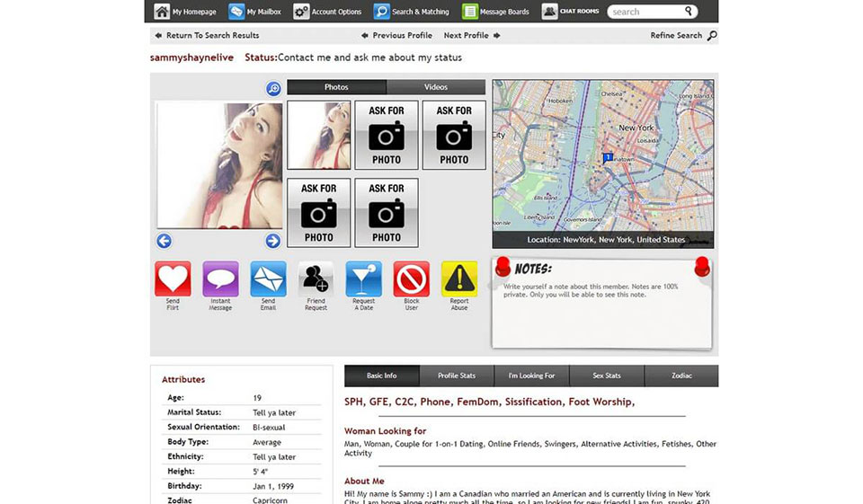
Task: Zoom the profile photo with magnifier icon
Action: (x=273, y=89)
